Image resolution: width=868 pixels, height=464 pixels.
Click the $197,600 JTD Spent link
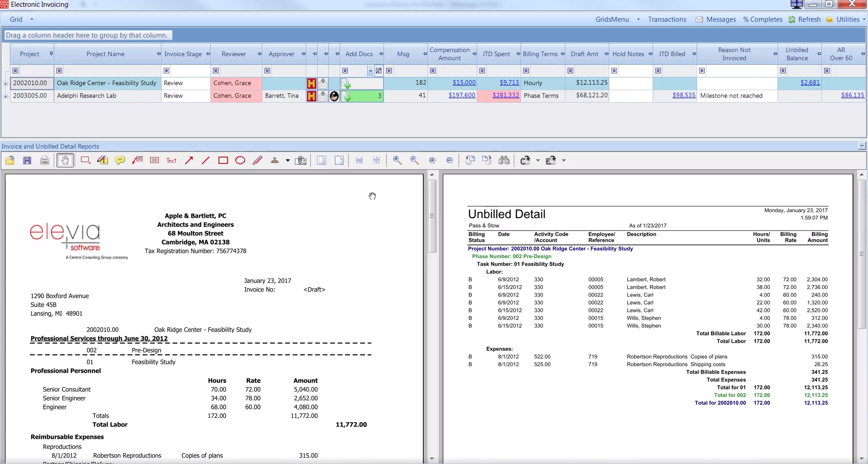click(462, 96)
